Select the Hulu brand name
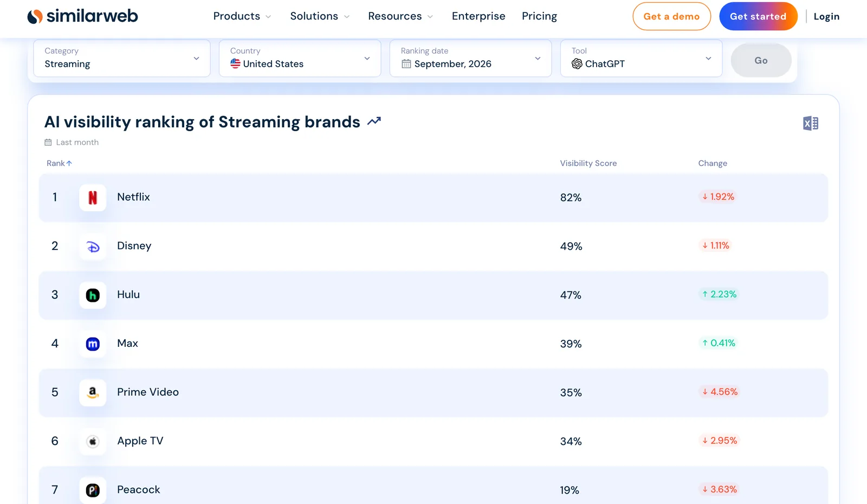This screenshot has height=504, width=867. click(x=128, y=295)
